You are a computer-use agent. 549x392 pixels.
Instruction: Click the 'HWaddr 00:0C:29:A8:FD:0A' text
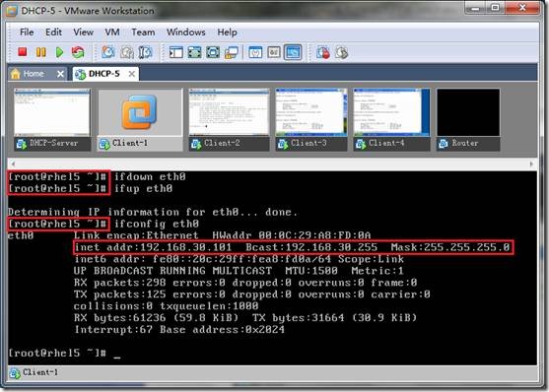(292, 235)
